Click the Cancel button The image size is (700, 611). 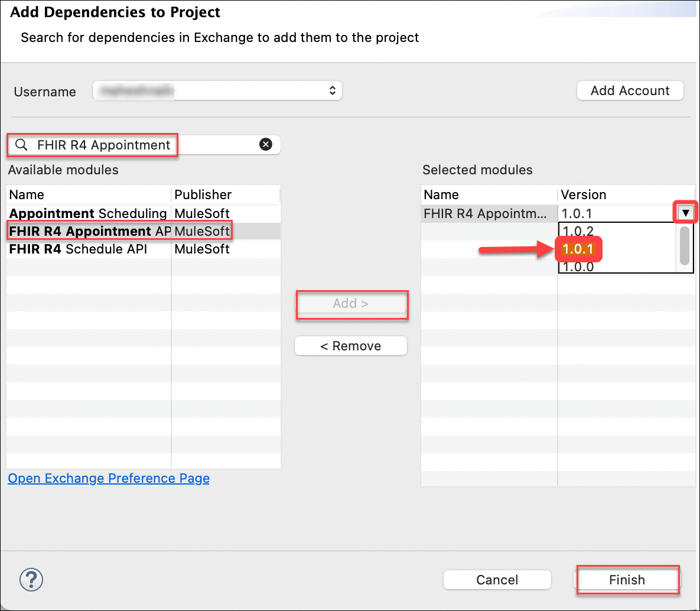click(x=497, y=580)
